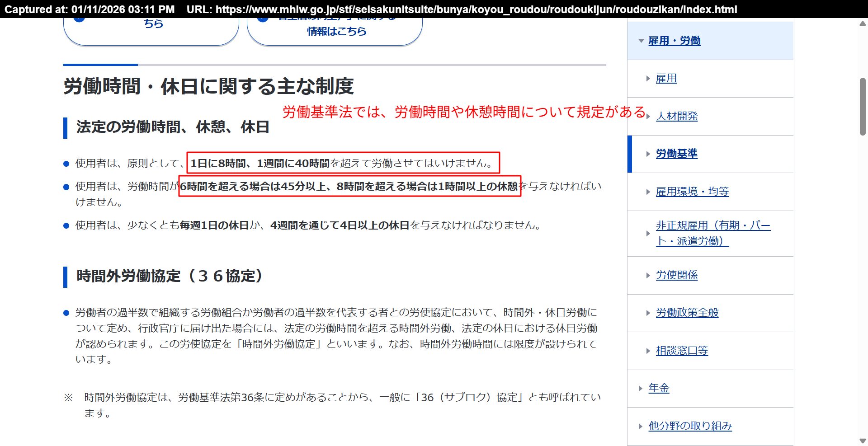868x446 pixels.
Task: Expand the arrow beside 相談窓口等
Action: click(648, 351)
